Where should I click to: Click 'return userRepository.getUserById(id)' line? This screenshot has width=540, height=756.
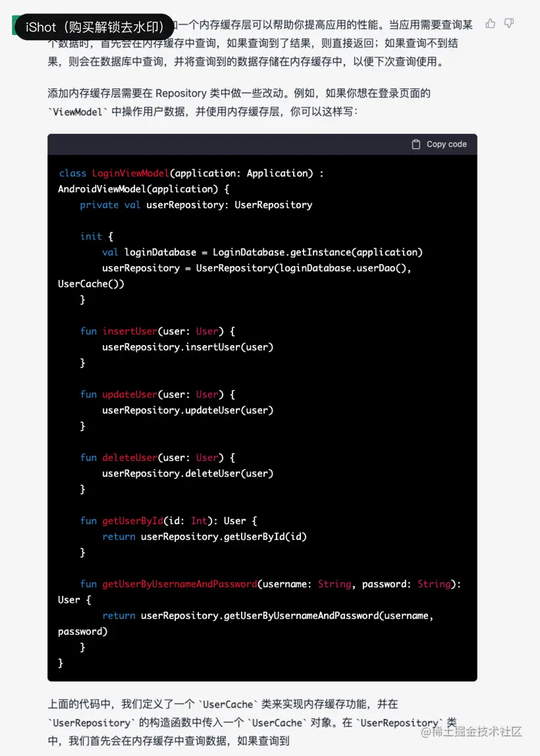coord(204,537)
